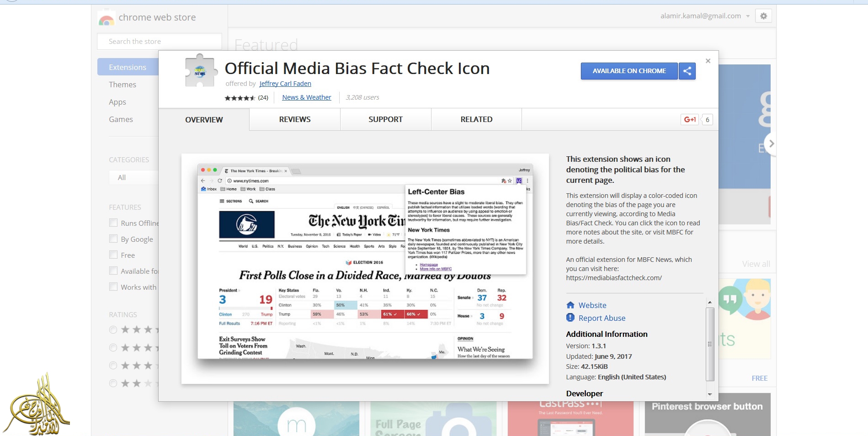Select Apps in the sidebar
868x436 pixels.
coord(117,102)
